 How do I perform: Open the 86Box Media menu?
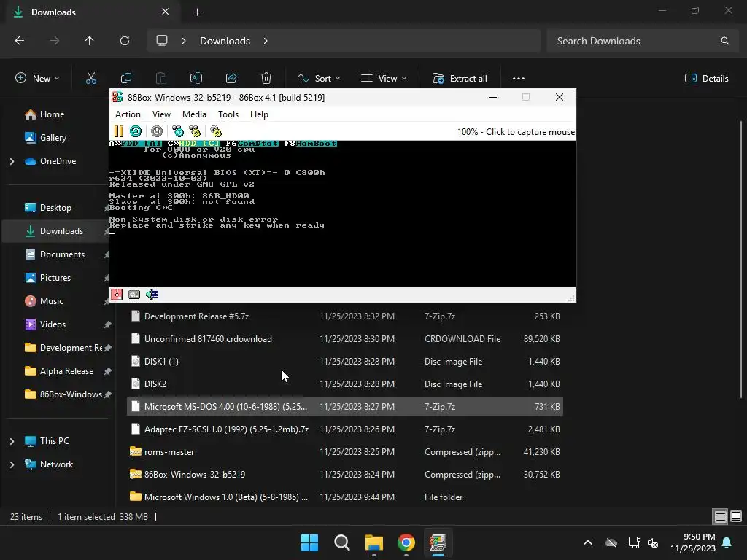194,114
